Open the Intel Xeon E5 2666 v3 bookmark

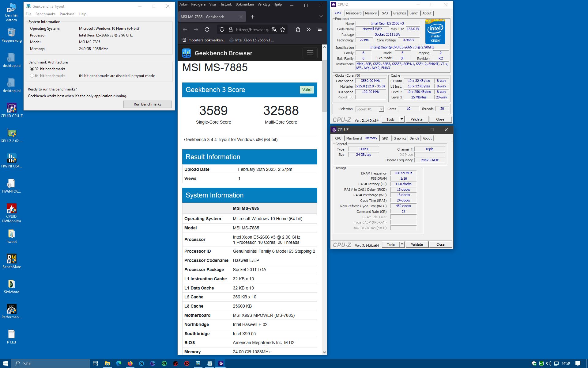click(x=252, y=40)
